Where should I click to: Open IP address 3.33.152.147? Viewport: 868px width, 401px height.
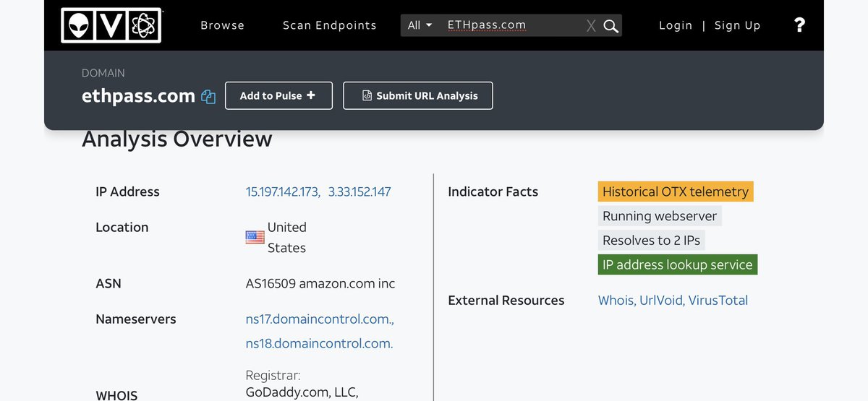(359, 191)
